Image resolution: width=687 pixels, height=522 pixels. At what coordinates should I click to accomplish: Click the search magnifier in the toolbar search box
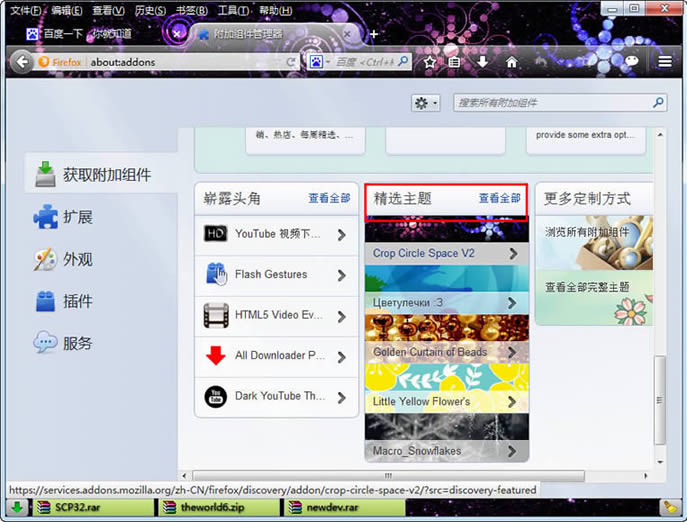[403, 61]
